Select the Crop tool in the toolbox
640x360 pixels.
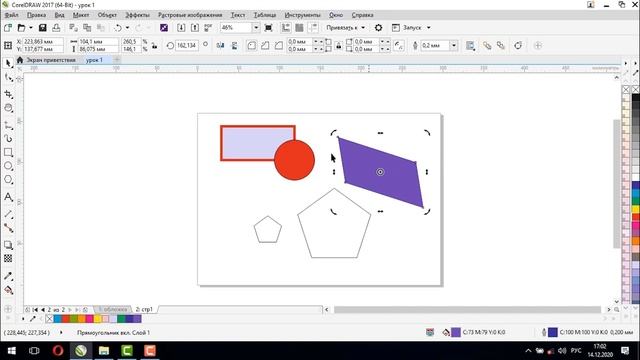click(8, 94)
